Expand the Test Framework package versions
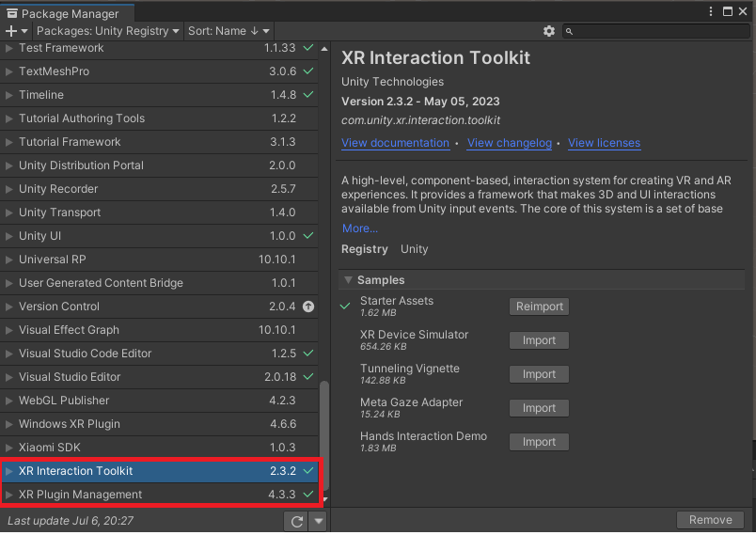The width and height of the screenshot is (756, 535). (8, 48)
